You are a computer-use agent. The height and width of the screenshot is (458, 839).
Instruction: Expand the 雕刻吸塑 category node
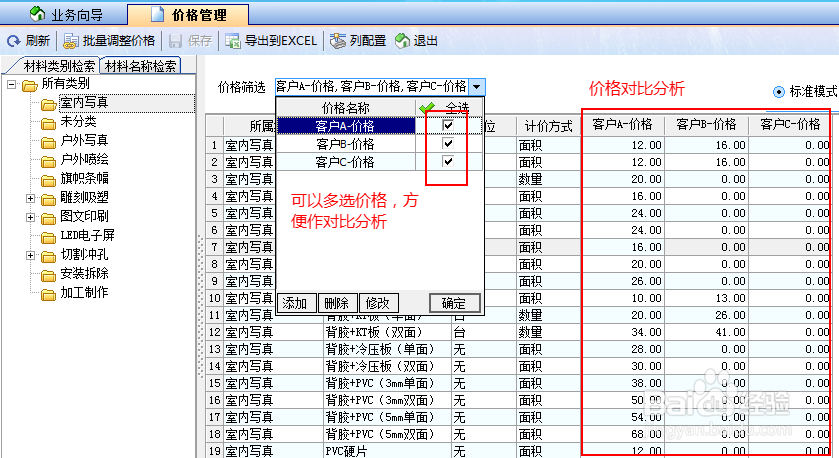click(30, 199)
